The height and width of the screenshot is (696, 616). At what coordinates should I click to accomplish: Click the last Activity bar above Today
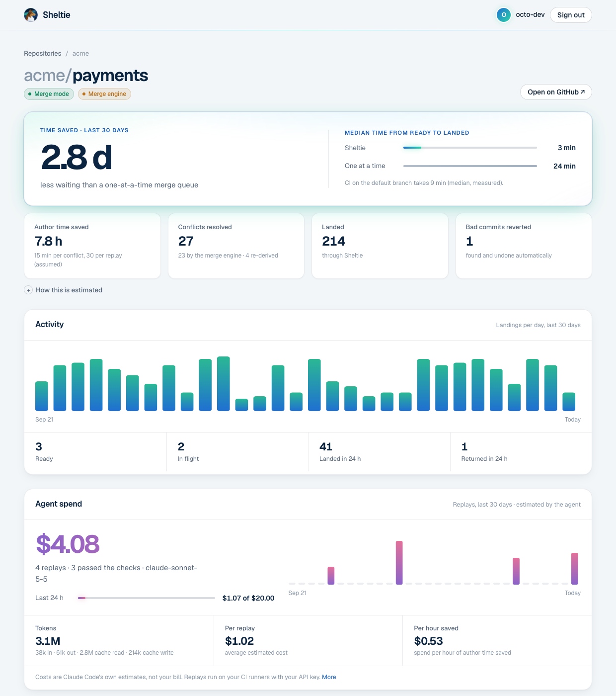(569, 402)
